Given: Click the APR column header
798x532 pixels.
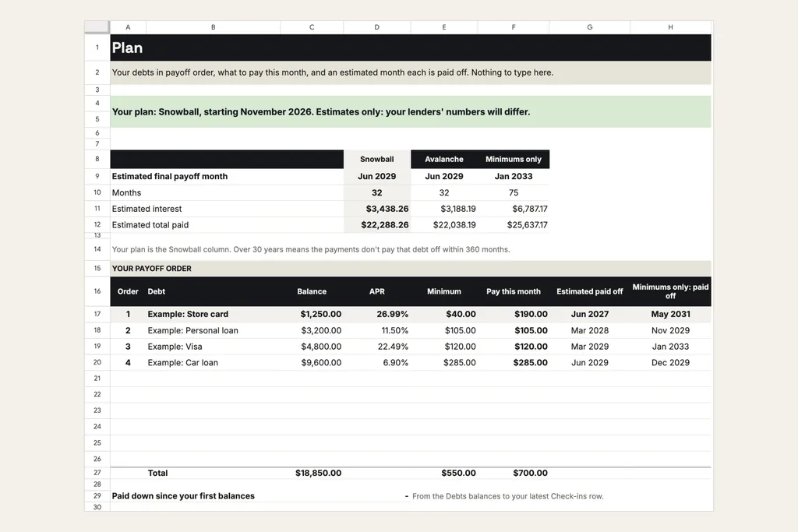Looking at the screenshot, I should tap(377, 291).
